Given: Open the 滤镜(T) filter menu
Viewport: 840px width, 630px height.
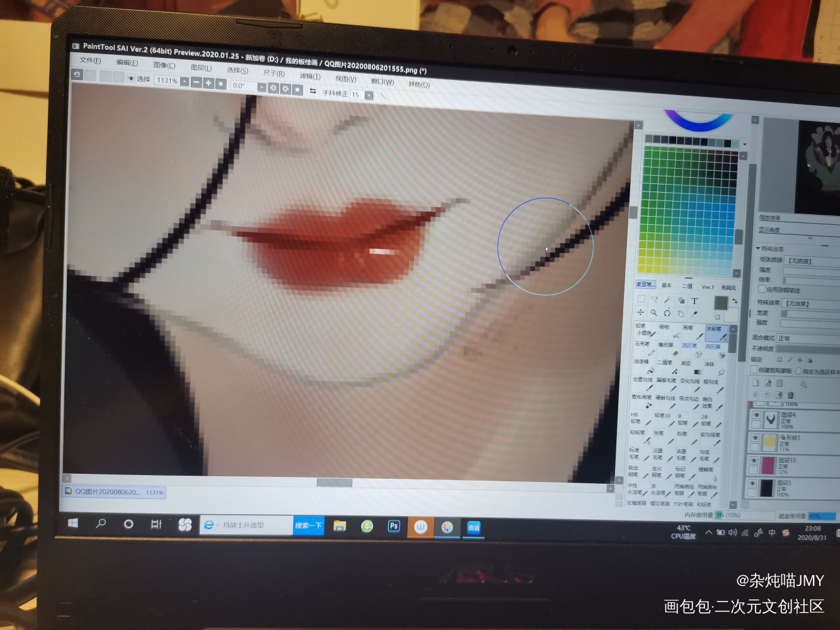Looking at the screenshot, I should click(310, 76).
